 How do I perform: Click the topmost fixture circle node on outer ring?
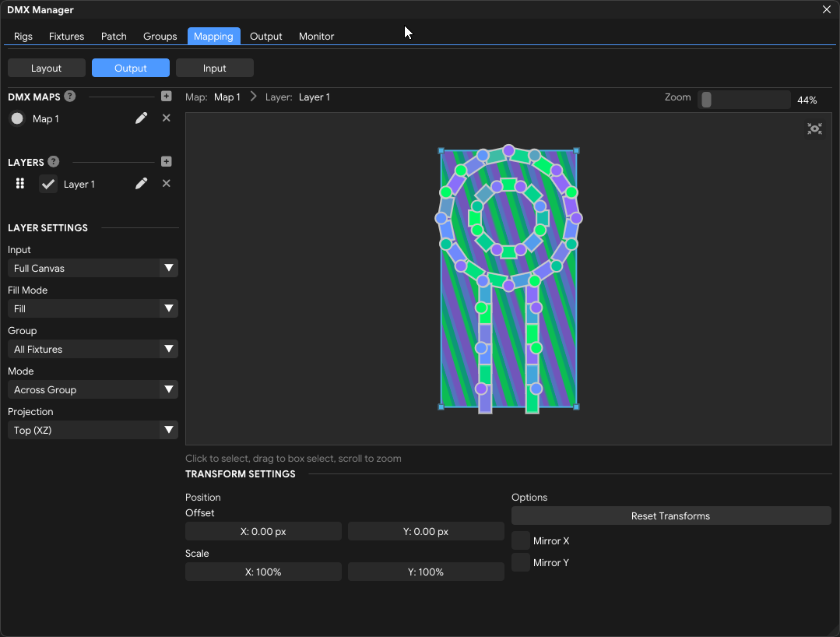tap(508, 150)
